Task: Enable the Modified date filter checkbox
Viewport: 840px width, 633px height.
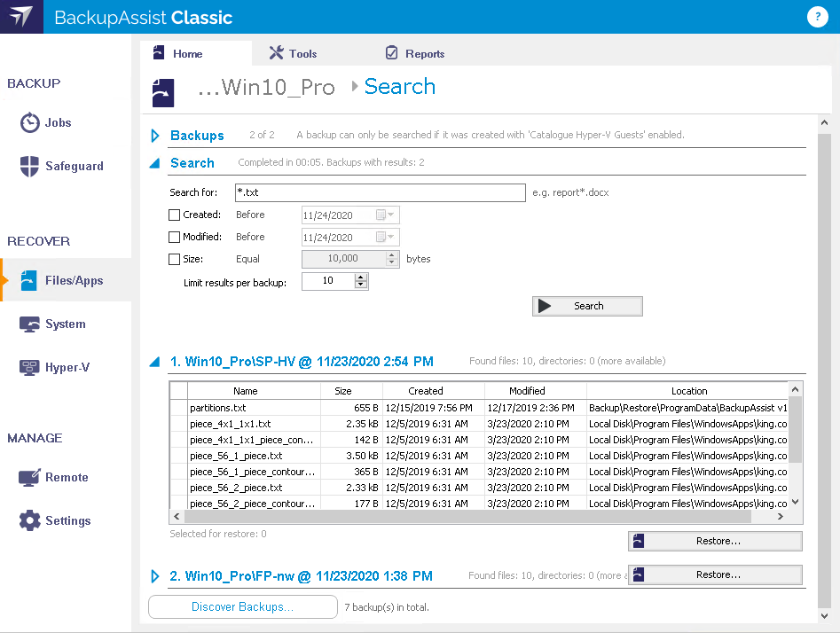Action: [x=175, y=237]
